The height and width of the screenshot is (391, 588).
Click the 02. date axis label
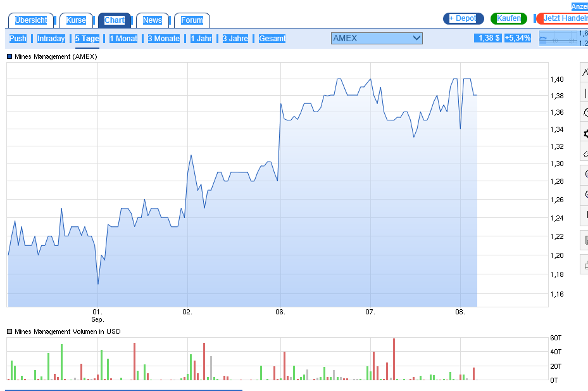(x=187, y=312)
